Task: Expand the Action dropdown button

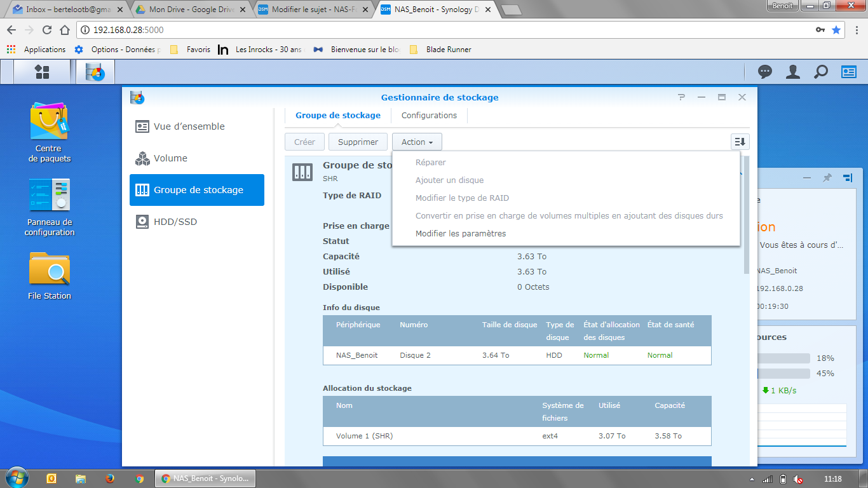Action: coord(417,142)
